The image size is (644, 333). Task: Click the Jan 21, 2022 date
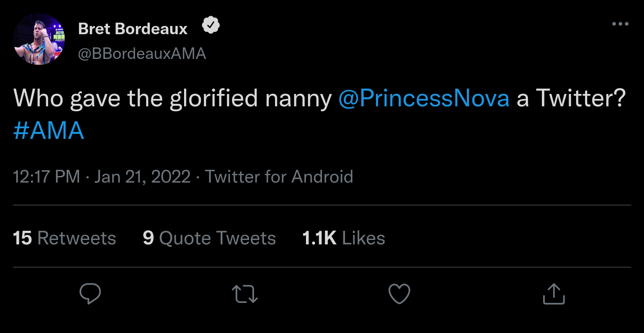(x=142, y=177)
